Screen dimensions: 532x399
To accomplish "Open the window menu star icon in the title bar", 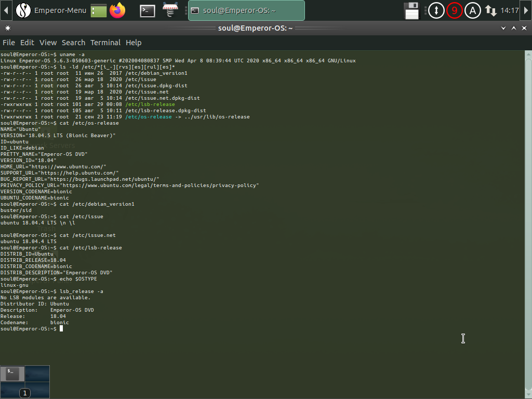I will [8, 28].
